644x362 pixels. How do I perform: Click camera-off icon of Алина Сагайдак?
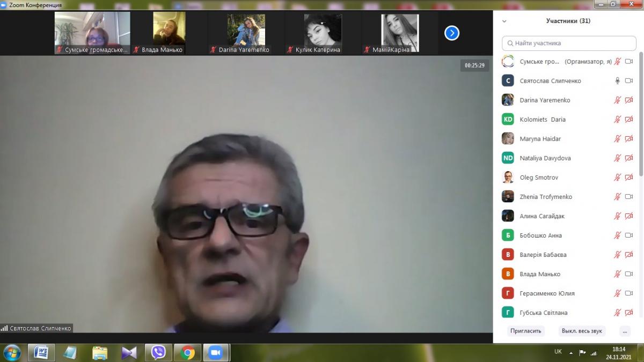629,216
